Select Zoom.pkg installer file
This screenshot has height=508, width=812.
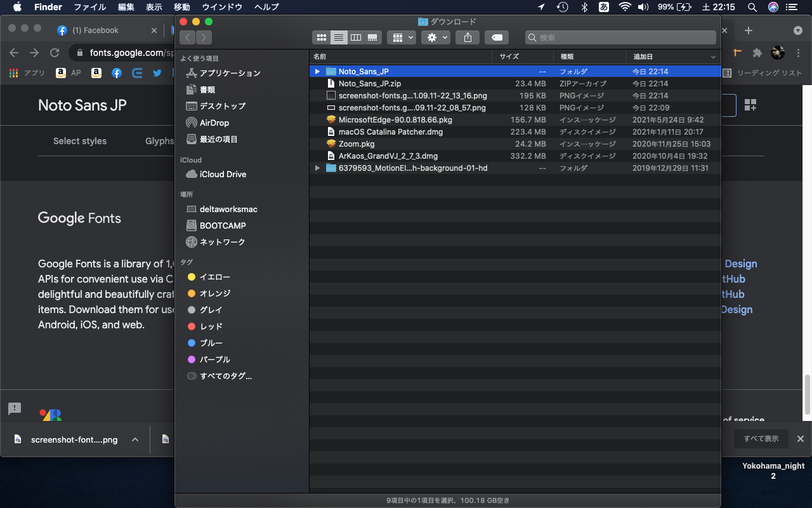point(514,144)
